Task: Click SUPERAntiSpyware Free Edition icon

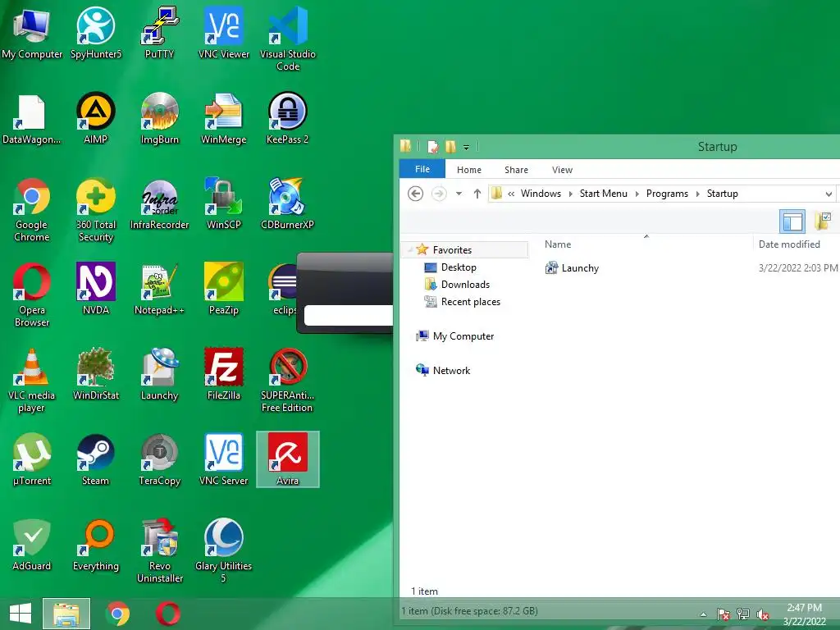Action: (288, 380)
